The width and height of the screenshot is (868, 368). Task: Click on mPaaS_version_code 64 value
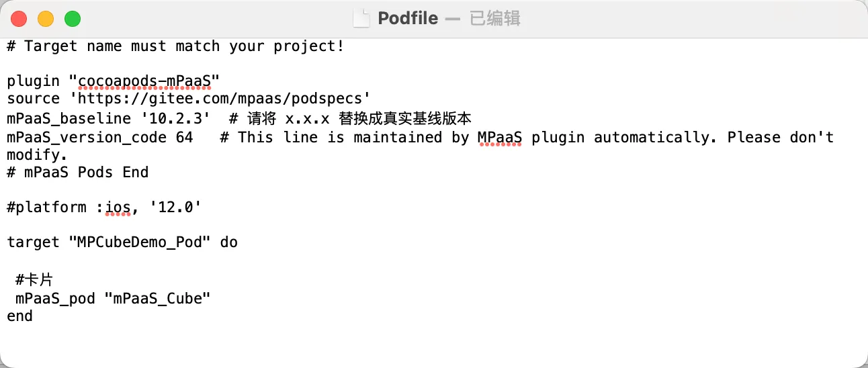click(184, 137)
